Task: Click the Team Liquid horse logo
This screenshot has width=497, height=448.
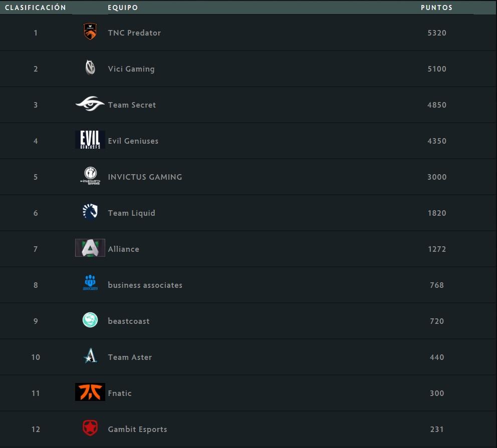Action: pyautogui.click(x=90, y=212)
